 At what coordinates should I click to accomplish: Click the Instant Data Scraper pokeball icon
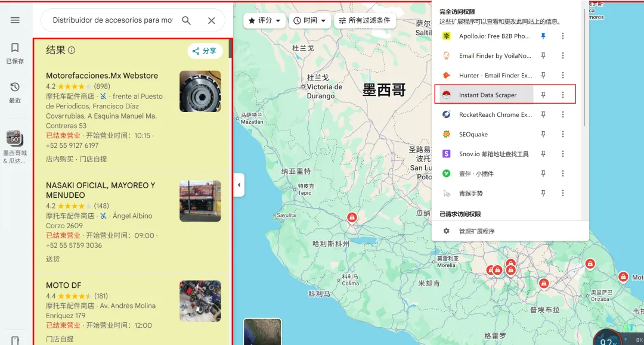pyautogui.click(x=447, y=95)
